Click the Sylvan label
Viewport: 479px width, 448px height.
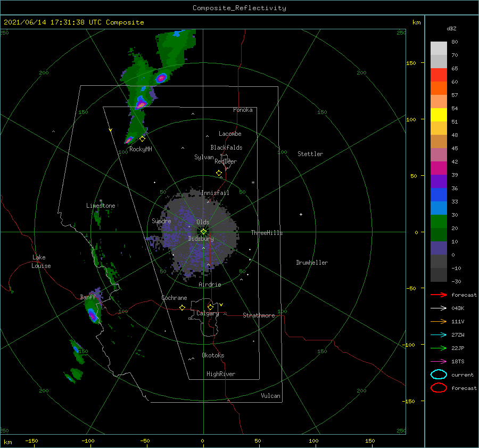click(204, 157)
